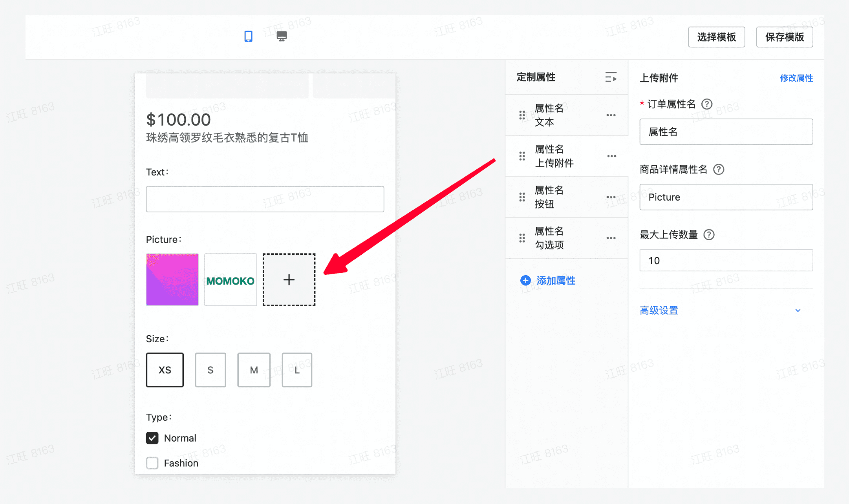Select size M

[254, 370]
